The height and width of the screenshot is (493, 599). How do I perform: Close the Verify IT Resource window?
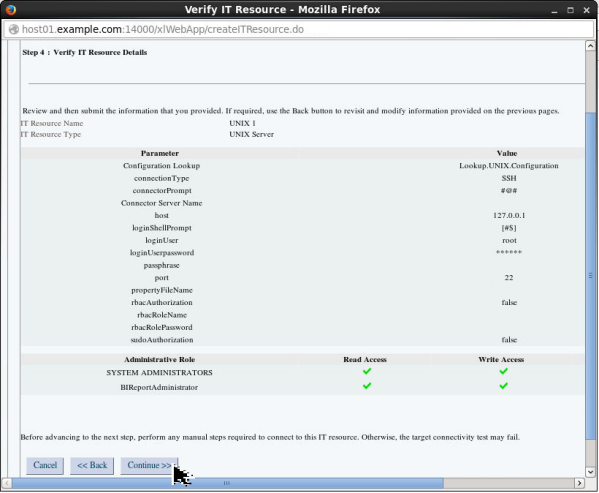click(x=586, y=10)
